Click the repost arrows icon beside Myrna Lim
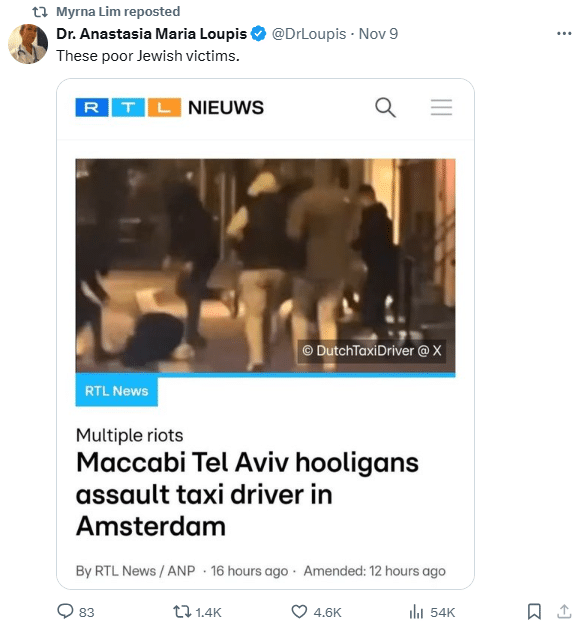Viewport: 583px width, 625px height. coord(40,12)
